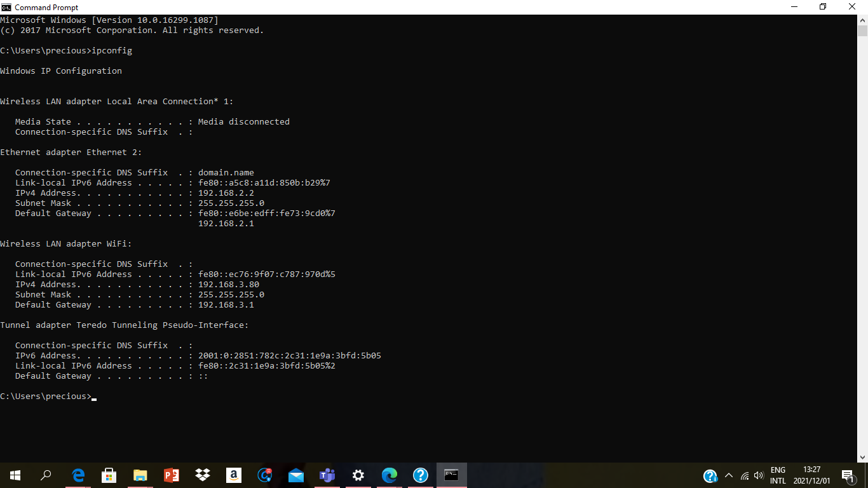This screenshot has width=868, height=488.
Task: Open the volume speaker control
Action: [758, 475]
